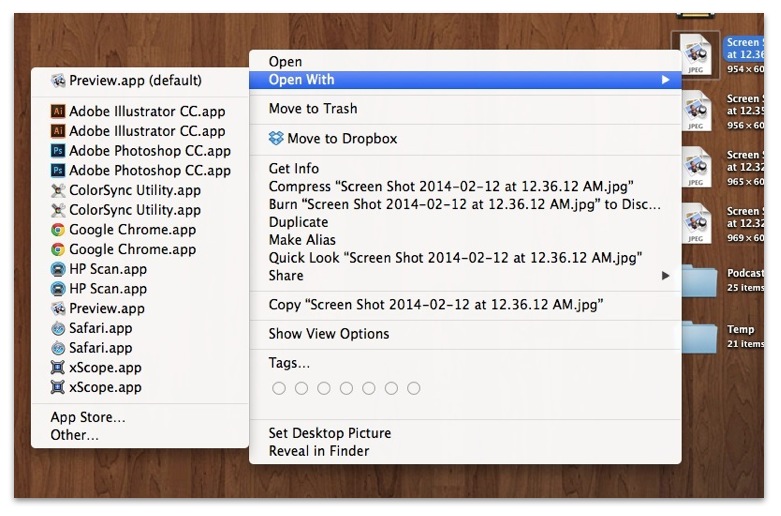Open Show View Options
This screenshot has width=781, height=516.
click(465, 334)
